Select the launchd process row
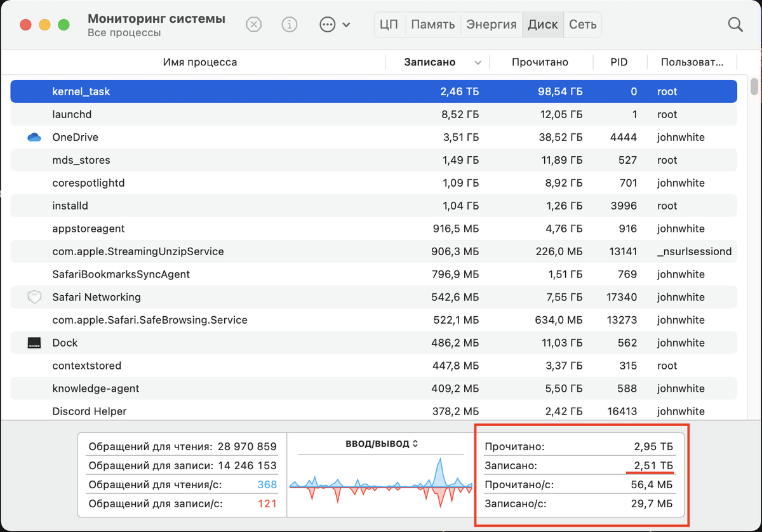Image resolution: width=762 pixels, height=532 pixels. tap(373, 114)
